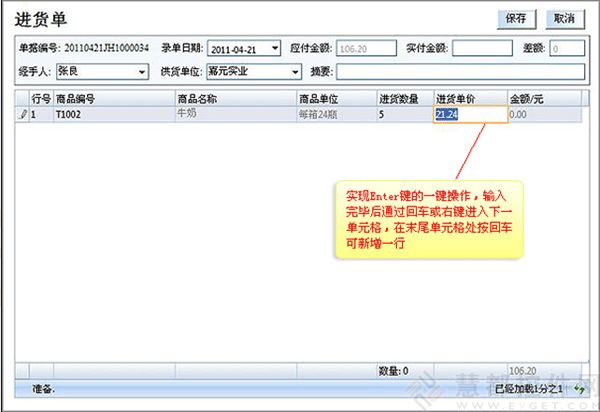Expand the 经手人 handler dropdown

pyautogui.click(x=141, y=72)
